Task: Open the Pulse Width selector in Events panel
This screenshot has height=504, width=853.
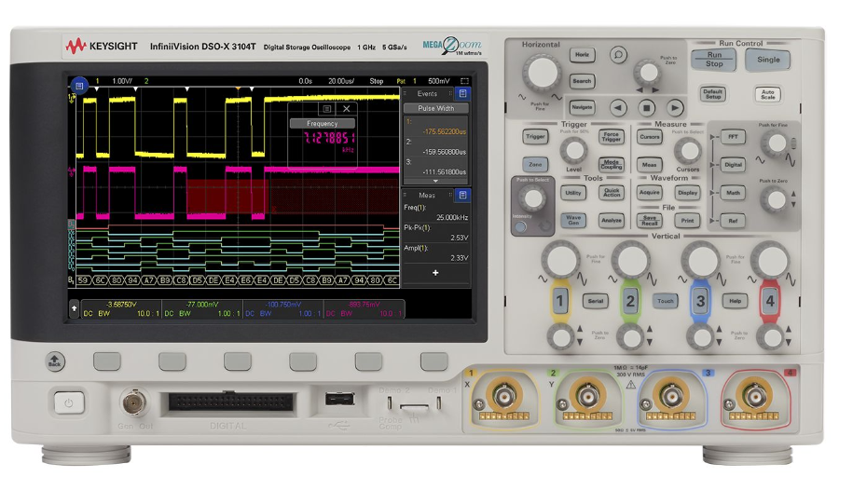Action: (x=435, y=108)
